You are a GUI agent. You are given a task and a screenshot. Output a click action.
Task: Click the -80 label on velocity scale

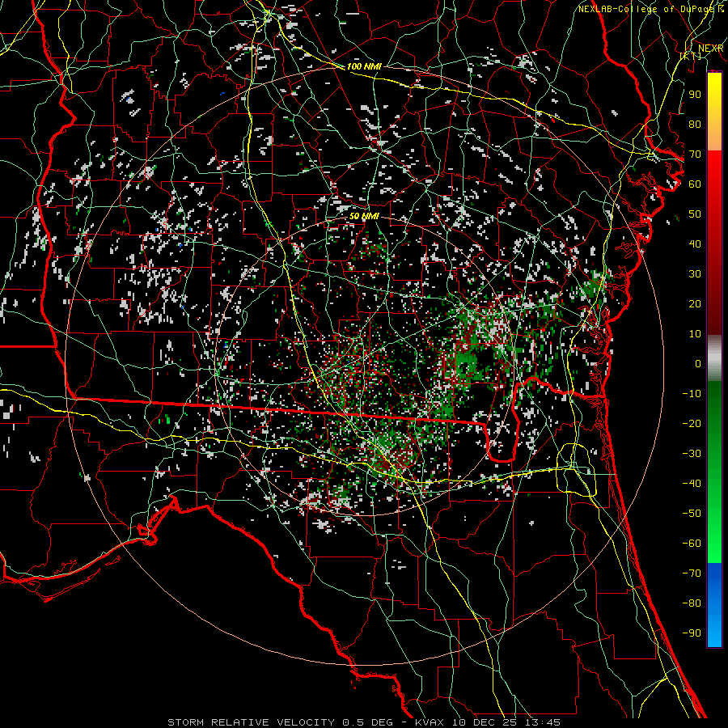[692, 603]
